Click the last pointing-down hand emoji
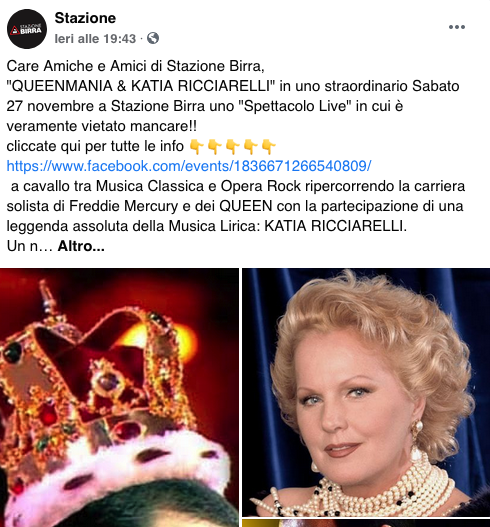This screenshot has width=490, height=527. [269, 147]
